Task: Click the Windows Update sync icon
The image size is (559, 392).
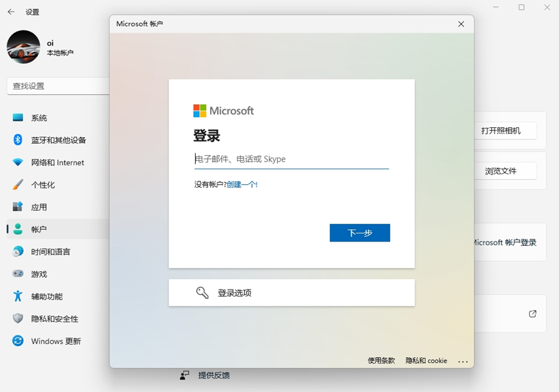Action: coord(18,341)
